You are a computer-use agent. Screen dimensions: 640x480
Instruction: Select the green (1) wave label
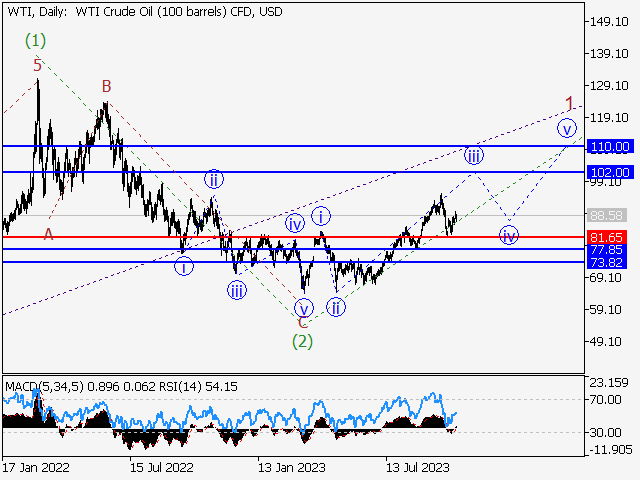[x=36, y=40]
